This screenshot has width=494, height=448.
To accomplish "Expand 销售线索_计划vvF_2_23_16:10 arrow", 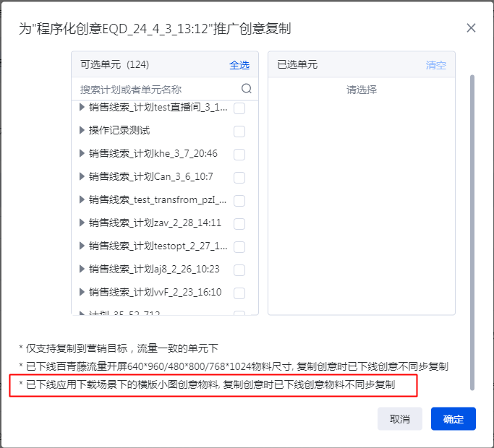I will coord(82,292).
